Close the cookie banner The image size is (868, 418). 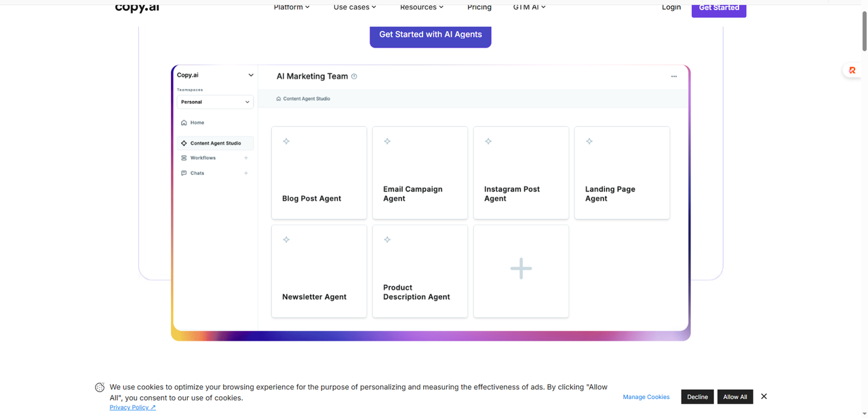coord(764,396)
